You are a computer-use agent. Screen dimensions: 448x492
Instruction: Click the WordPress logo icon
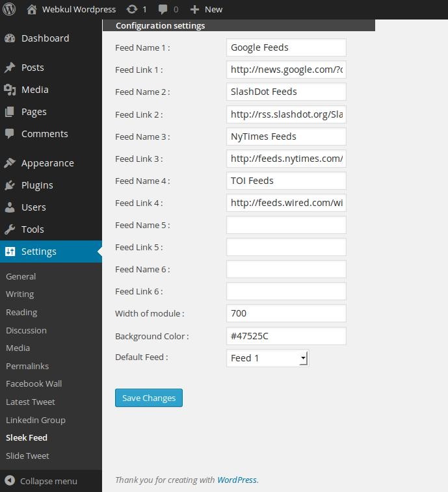click(x=9, y=9)
